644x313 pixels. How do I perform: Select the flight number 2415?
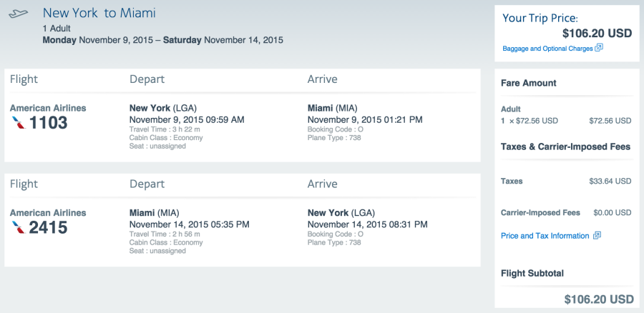click(x=49, y=227)
